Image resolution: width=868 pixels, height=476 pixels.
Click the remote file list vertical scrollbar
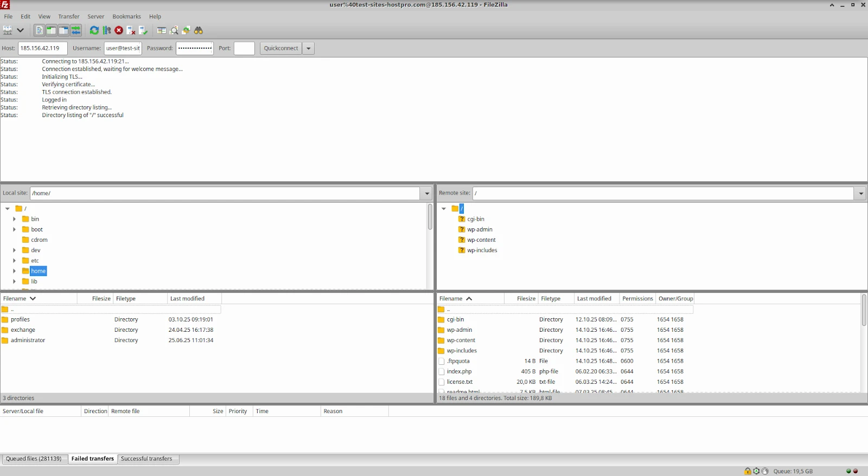pyautogui.click(x=864, y=311)
